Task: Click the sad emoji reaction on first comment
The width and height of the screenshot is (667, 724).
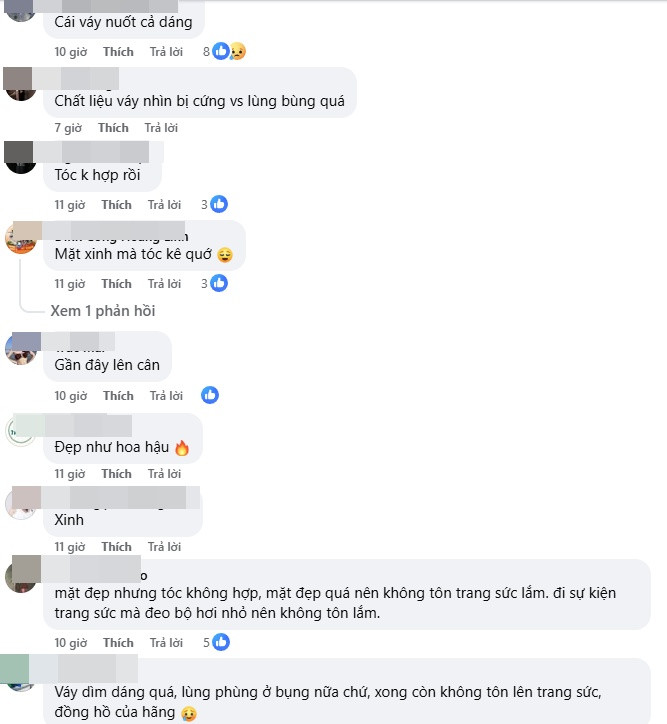Action: pos(238,51)
